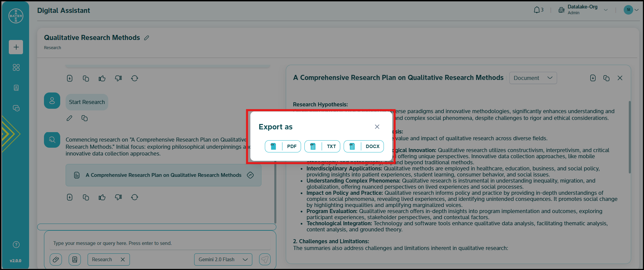The image size is (644, 270).
Task: Click the attach file paperclip icon
Action: 56,259
